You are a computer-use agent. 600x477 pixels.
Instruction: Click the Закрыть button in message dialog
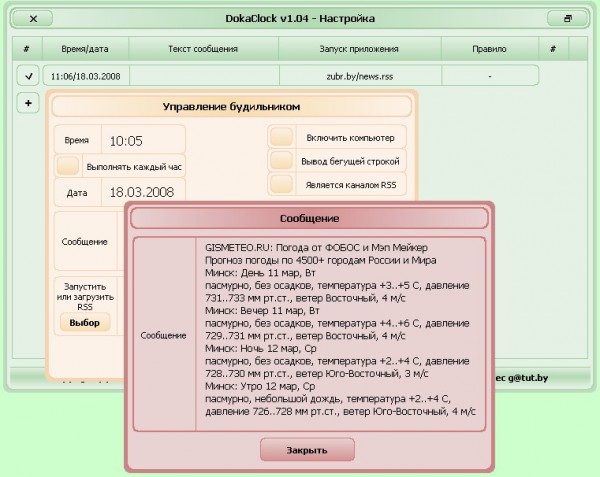tap(307, 450)
